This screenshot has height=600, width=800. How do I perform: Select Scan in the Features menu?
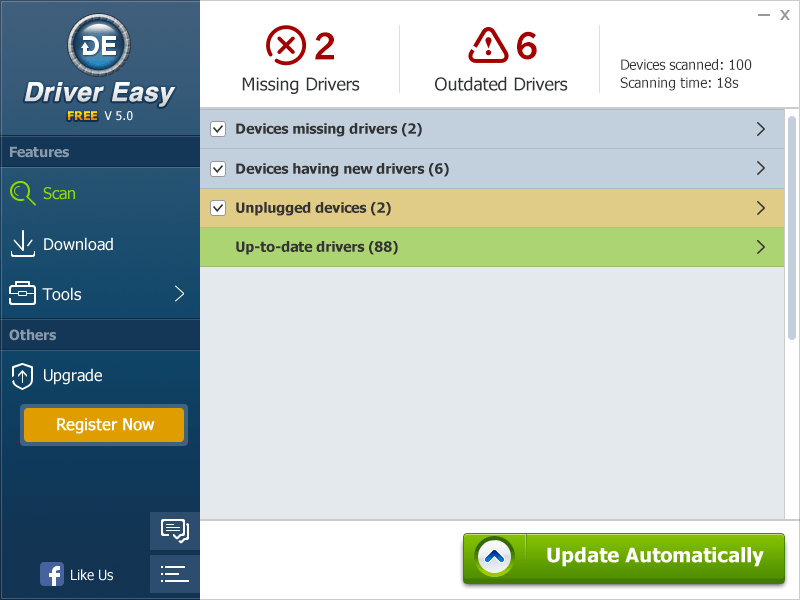(x=58, y=194)
